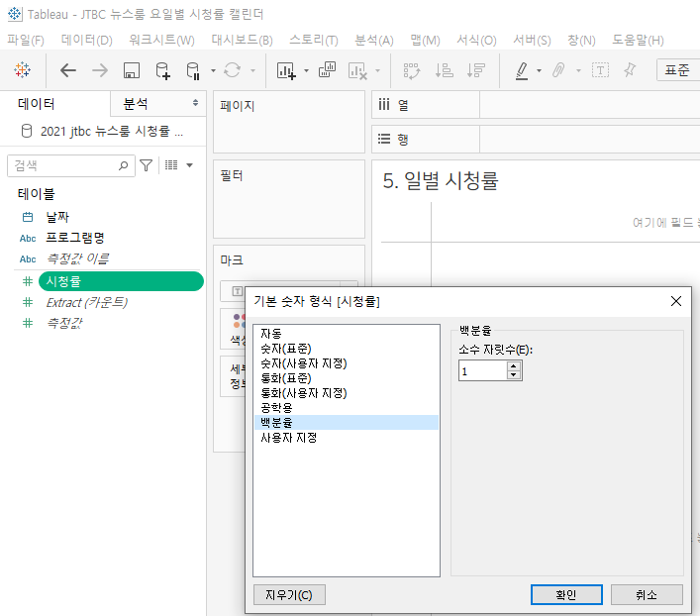The image size is (700, 616).
Task: Click the group members paperclip icon
Action: pos(558,70)
